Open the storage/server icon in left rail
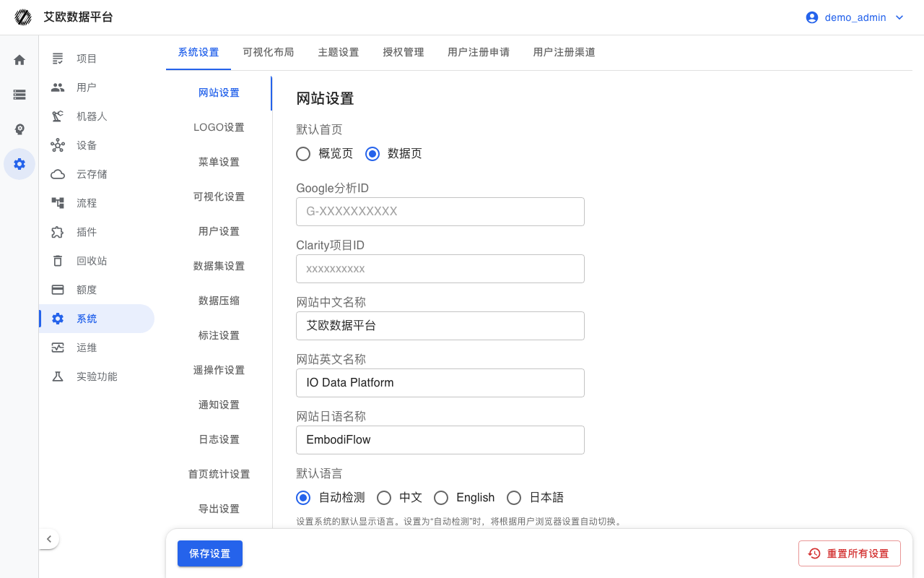Screen dimensions: 924x578 pyautogui.click(x=19, y=95)
